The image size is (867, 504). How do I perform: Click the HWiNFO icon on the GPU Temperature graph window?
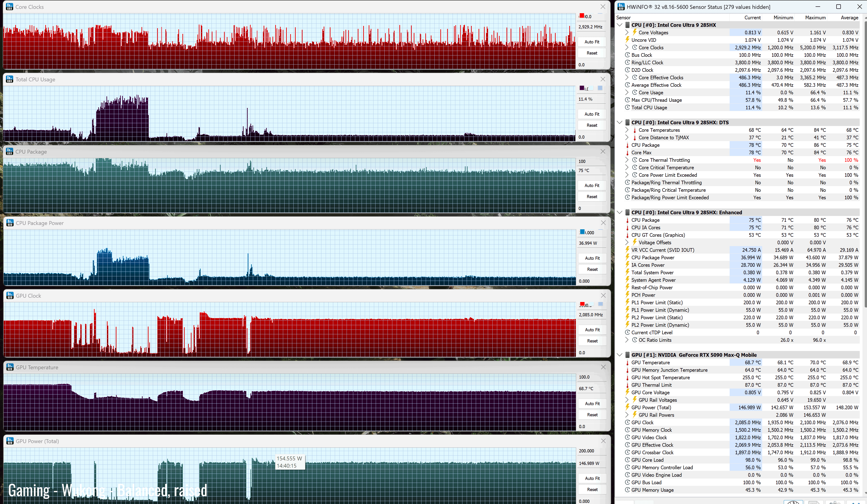[x=10, y=367]
